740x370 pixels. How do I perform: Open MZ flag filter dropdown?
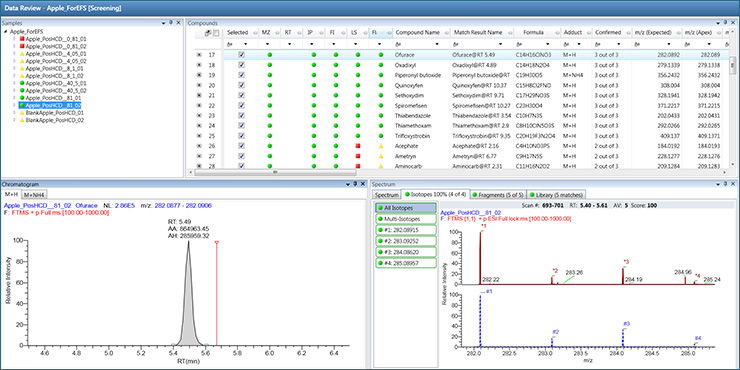pyautogui.click(x=268, y=43)
